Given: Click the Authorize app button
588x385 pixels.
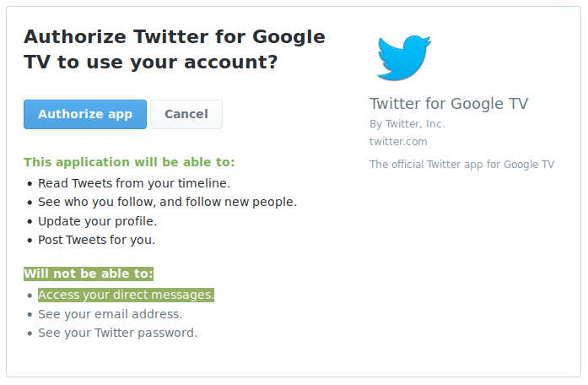Looking at the screenshot, I should [85, 114].
